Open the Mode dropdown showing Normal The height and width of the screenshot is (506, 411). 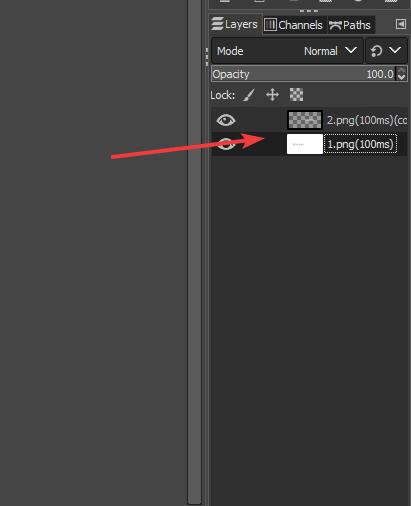point(287,51)
